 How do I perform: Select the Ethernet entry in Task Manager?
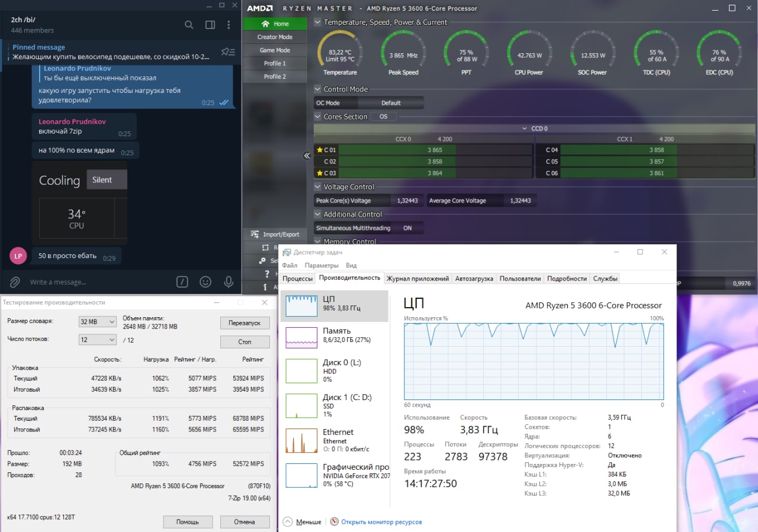(335, 440)
